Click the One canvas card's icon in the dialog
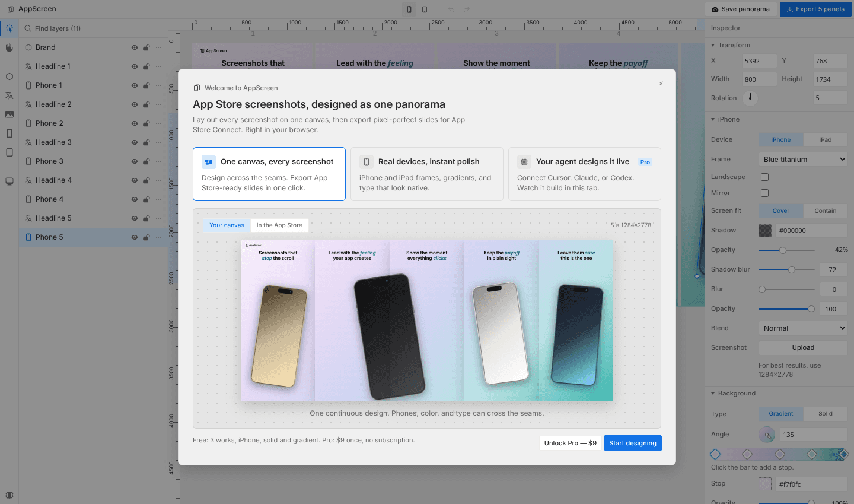The image size is (854, 504). pos(209,162)
